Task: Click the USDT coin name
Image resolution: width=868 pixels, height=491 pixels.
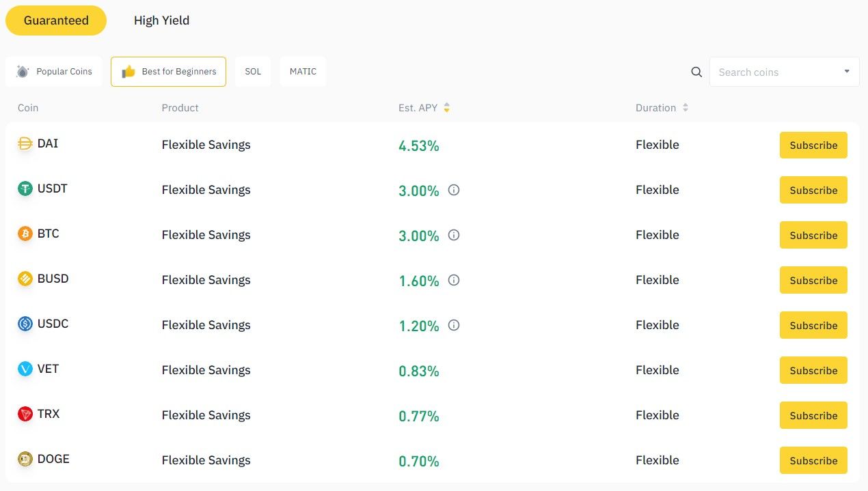Action: tap(53, 188)
